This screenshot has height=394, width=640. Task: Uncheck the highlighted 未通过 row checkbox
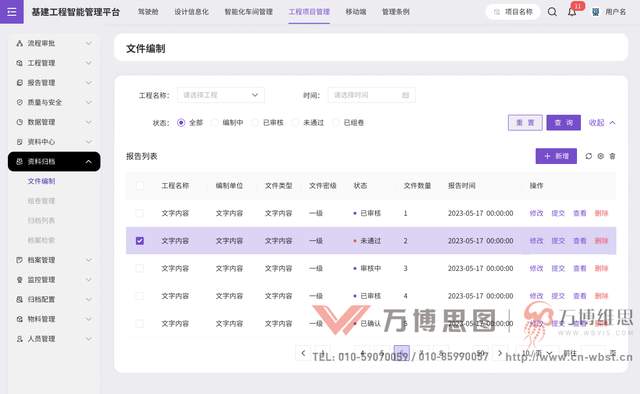click(x=140, y=241)
